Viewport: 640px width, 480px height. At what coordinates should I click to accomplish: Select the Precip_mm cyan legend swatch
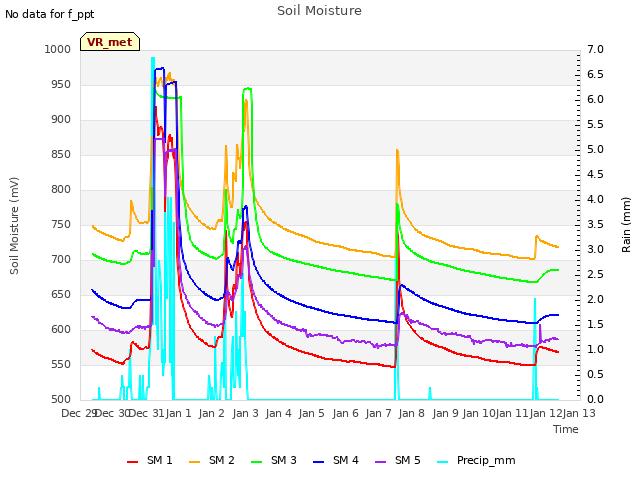[443, 461]
